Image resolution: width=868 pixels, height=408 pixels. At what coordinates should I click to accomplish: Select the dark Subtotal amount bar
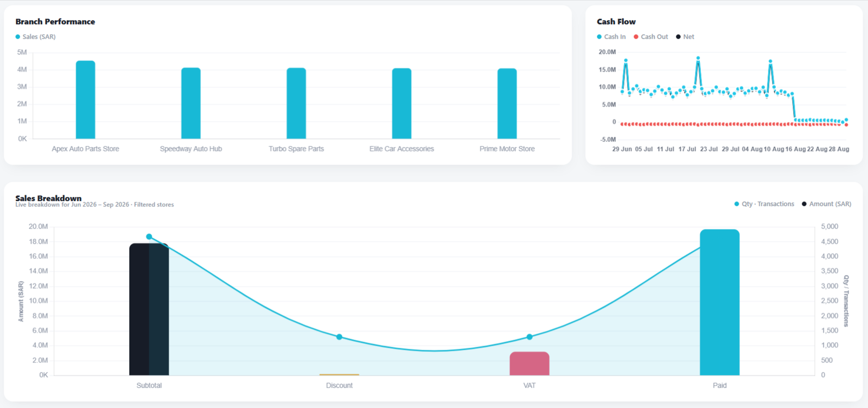point(149,309)
